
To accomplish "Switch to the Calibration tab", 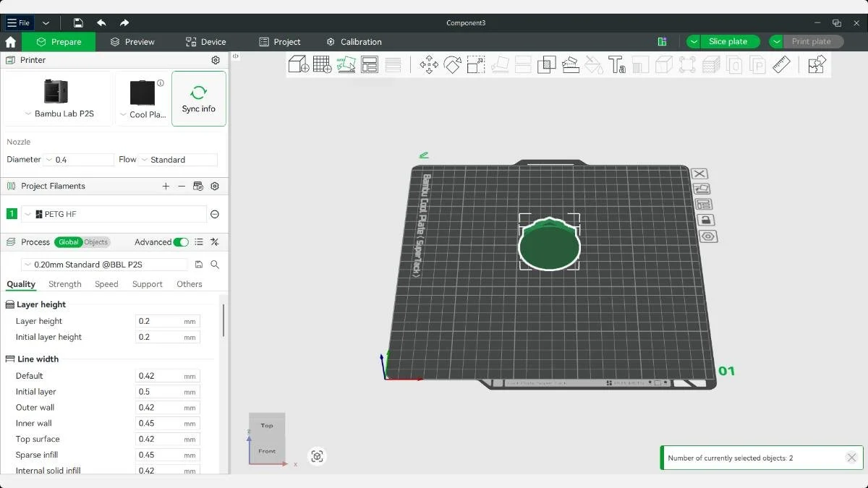I will point(354,42).
